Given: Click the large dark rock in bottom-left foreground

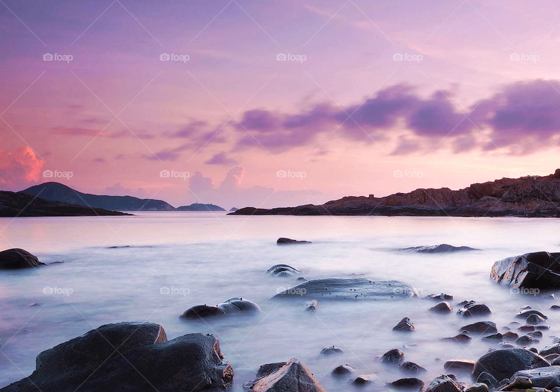Looking at the screenshot, I should [x=128, y=359].
